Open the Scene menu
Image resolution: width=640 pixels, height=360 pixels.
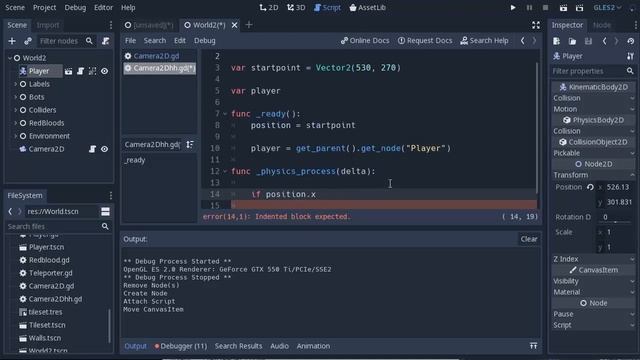15,8
